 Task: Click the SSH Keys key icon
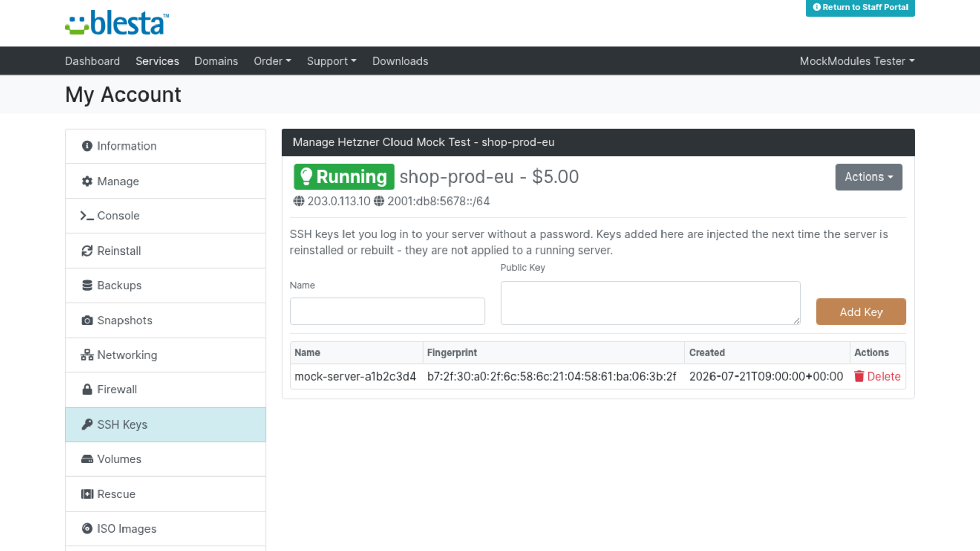[87, 424]
